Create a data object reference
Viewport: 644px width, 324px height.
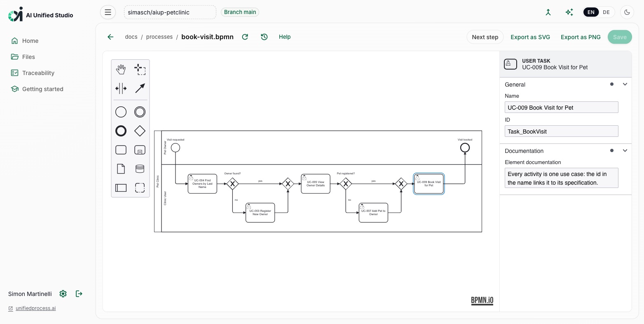tap(121, 169)
